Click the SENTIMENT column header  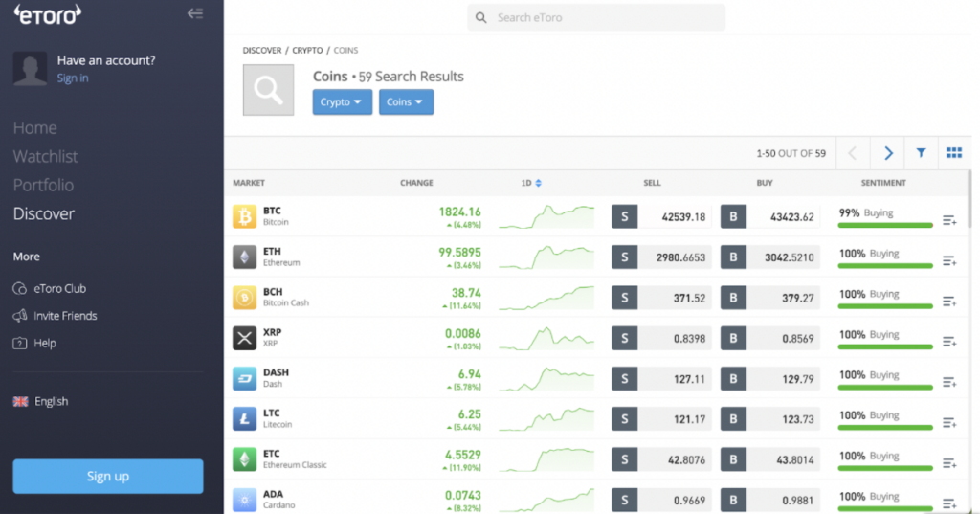tap(883, 183)
